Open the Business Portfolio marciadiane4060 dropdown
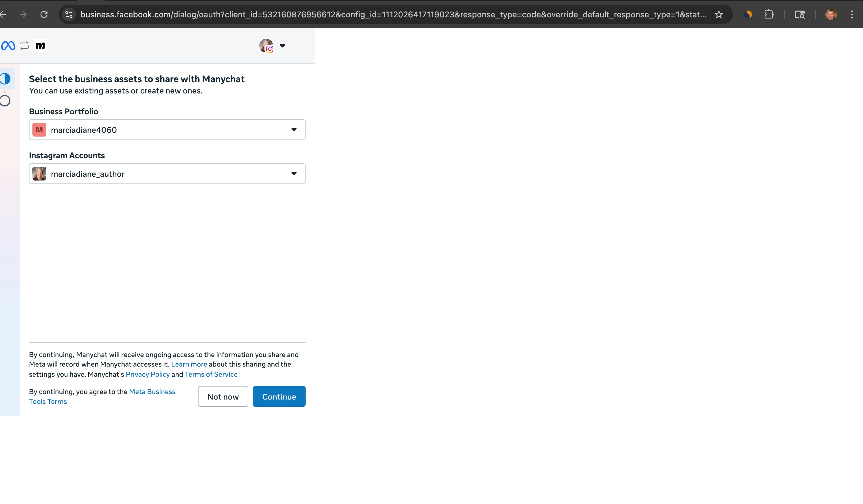Viewport: 863px width, 504px height. pos(167,130)
